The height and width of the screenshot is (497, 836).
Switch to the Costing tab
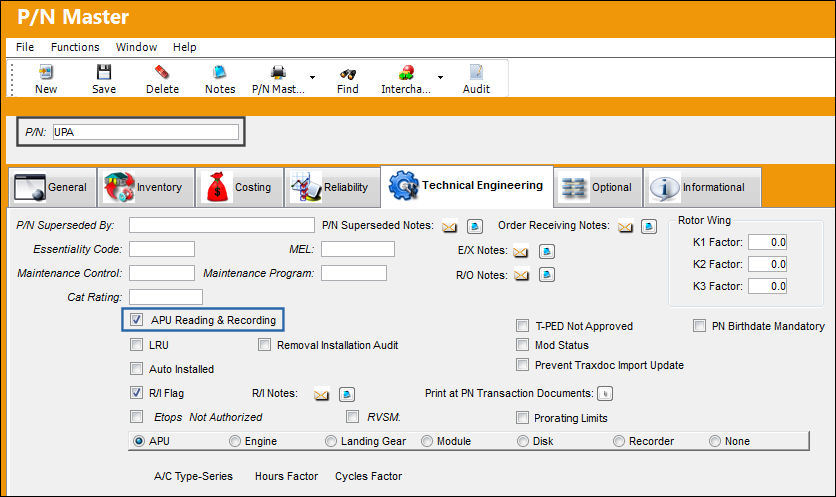click(239, 187)
